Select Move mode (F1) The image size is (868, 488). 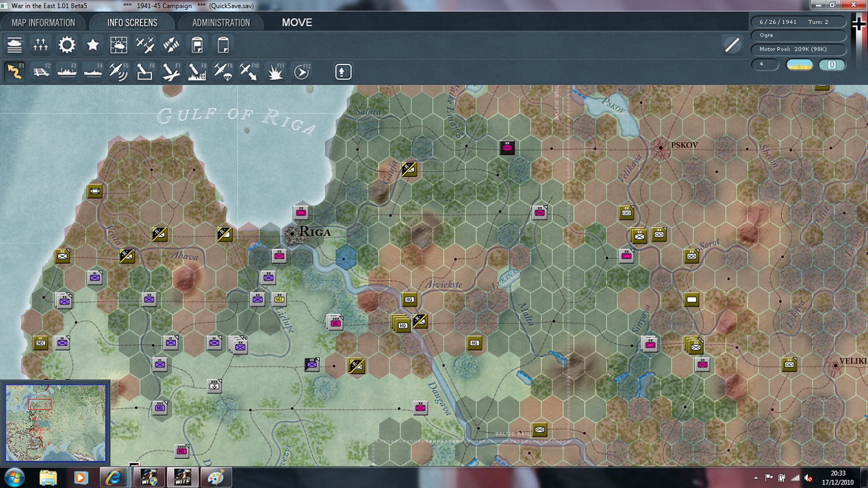pyautogui.click(x=15, y=72)
